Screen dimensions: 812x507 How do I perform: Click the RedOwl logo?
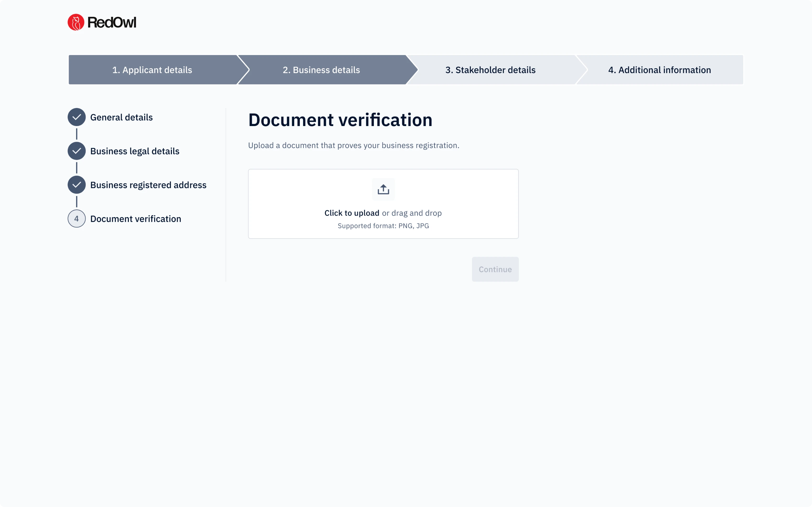pos(102,22)
